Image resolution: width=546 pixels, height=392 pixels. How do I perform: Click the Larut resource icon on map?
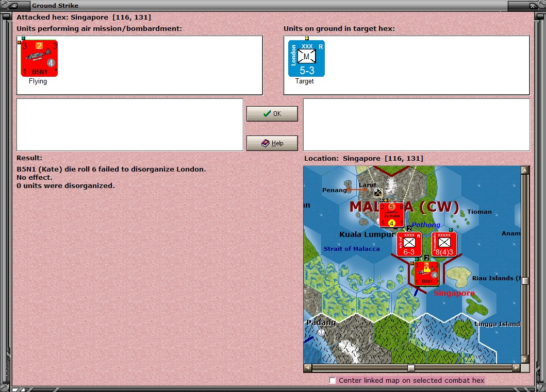pos(378,192)
